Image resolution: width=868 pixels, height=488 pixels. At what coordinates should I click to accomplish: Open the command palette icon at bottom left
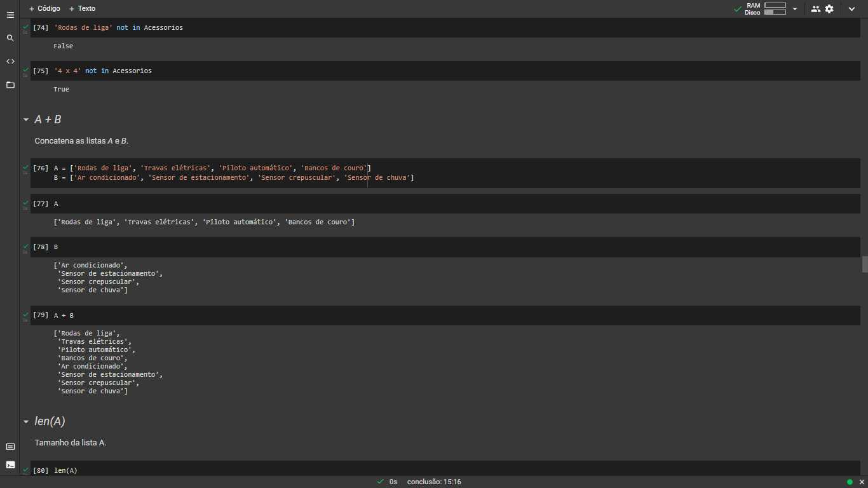click(x=10, y=447)
